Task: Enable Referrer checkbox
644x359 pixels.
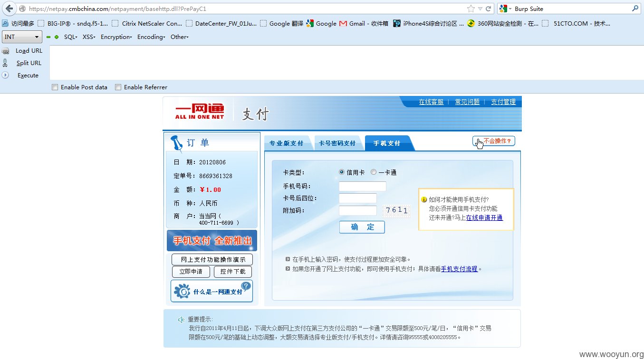Action: tap(118, 87)
